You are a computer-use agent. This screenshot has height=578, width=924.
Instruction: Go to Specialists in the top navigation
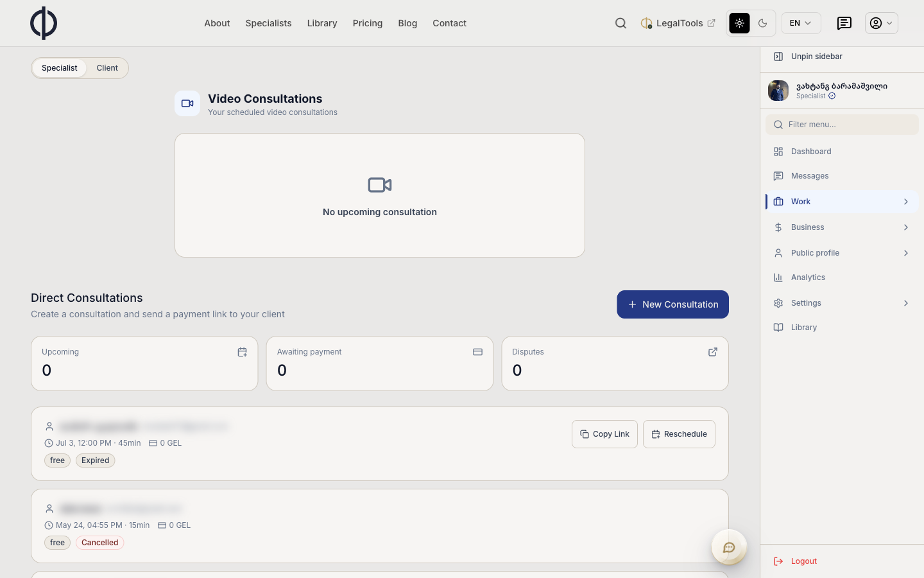tap(268, 23)
